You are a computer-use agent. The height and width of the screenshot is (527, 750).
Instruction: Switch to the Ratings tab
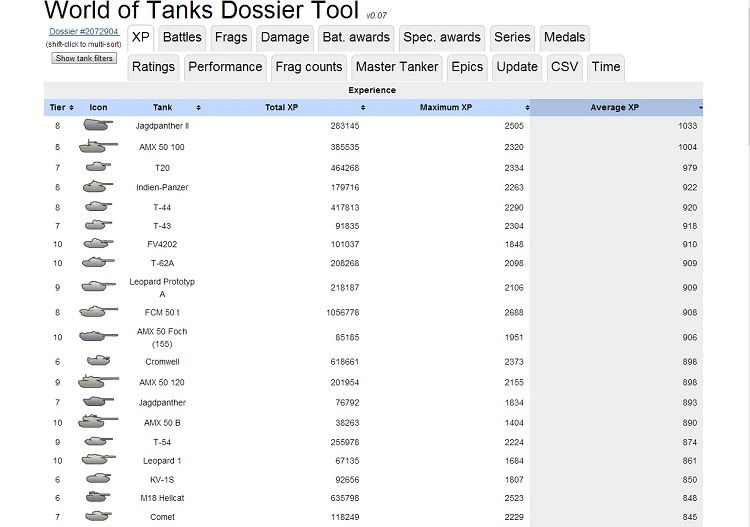[154, 67]
